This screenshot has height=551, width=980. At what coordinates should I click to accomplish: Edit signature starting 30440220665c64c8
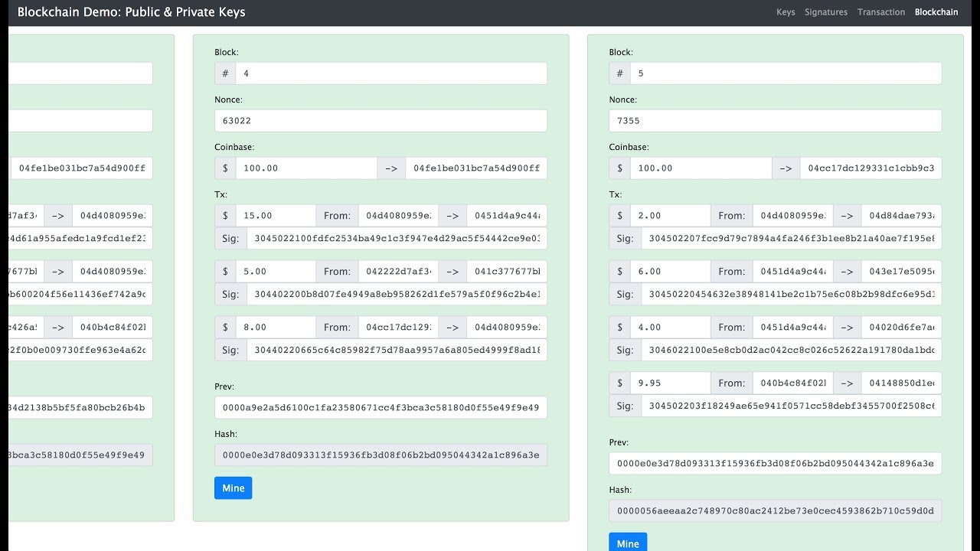click(397, 350)
